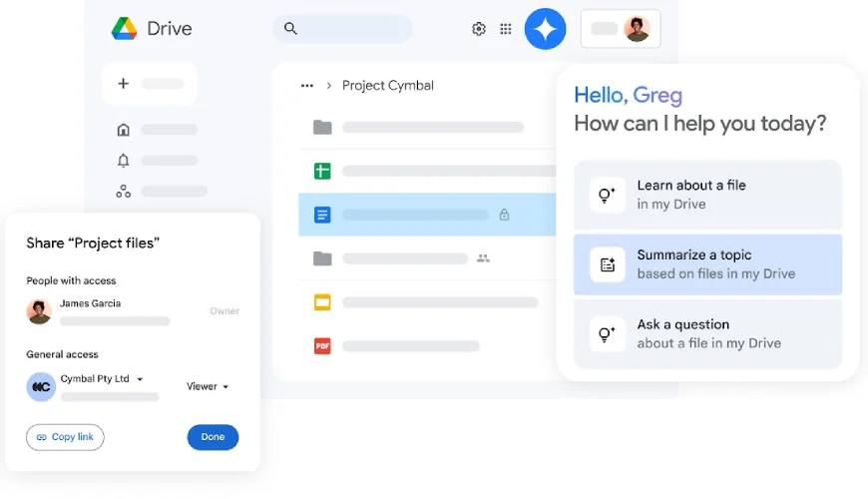Click the Copy link button
The width and height of the screenshot is (868, 499).
tap(65, 437)
